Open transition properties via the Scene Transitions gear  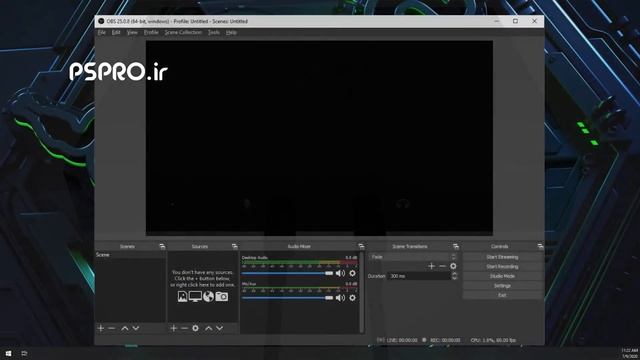tap(453, 266)
